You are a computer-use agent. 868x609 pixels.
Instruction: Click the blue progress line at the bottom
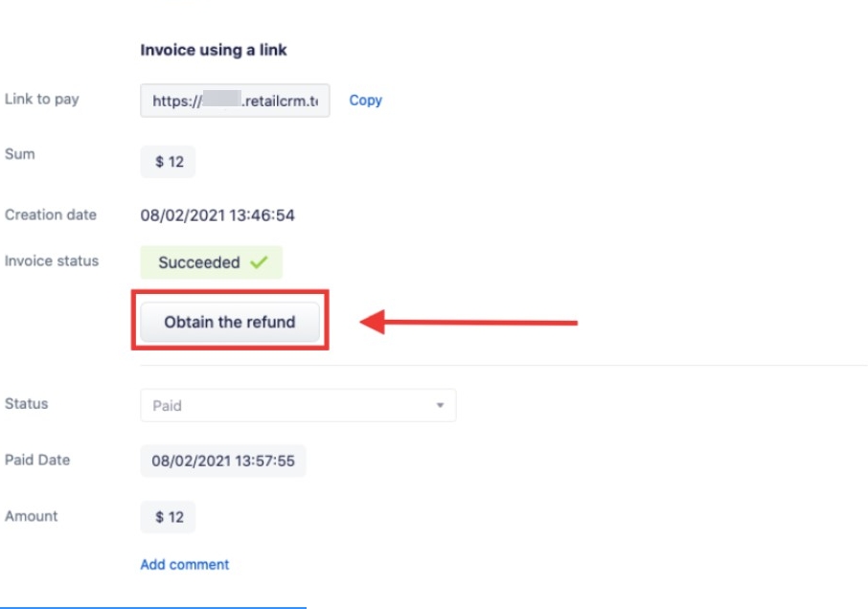click(x=152, y=607)
